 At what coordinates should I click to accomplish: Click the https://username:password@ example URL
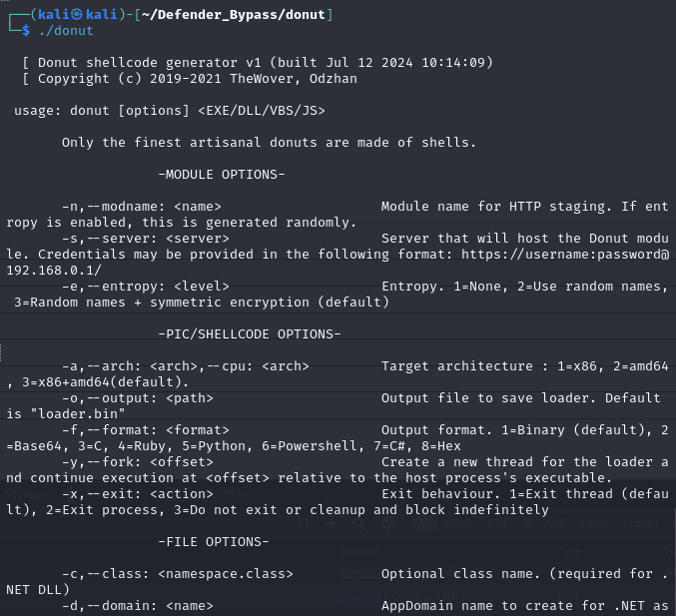[565, 255]
